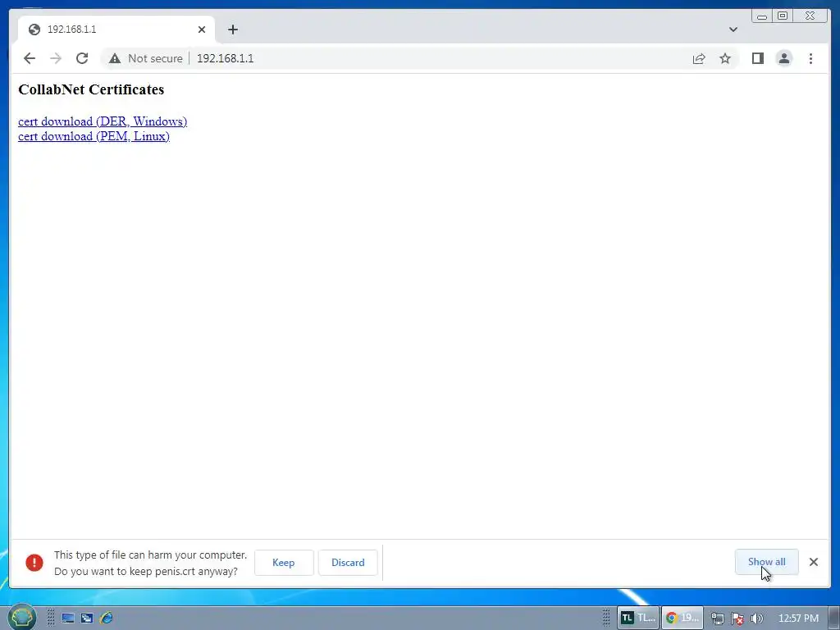
Task: Launch Internet Explorer from the taskbar
Action: 107,619
